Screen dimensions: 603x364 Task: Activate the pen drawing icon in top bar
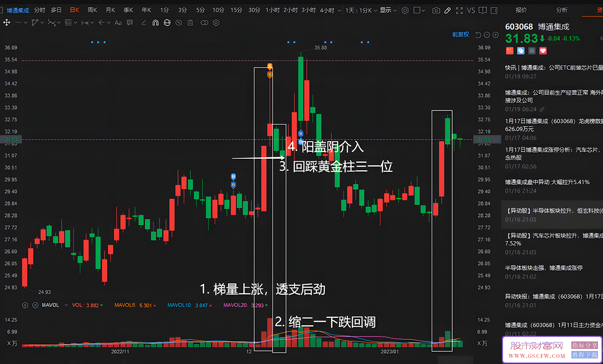(x=447, y=10)
